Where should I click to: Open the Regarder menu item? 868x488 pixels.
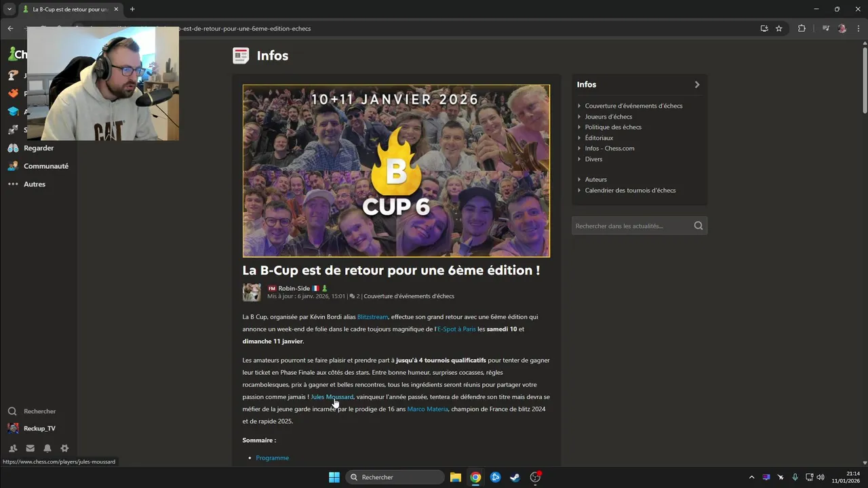39,148
